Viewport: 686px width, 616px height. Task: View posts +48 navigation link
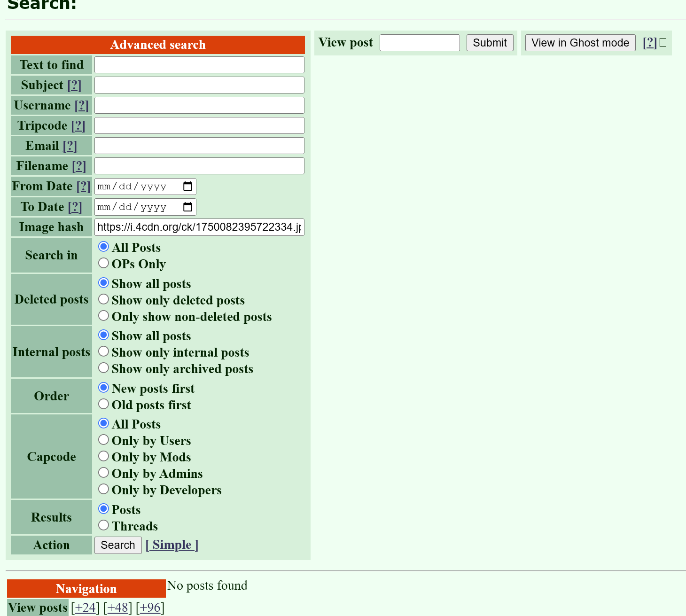[x=118, y=608]
